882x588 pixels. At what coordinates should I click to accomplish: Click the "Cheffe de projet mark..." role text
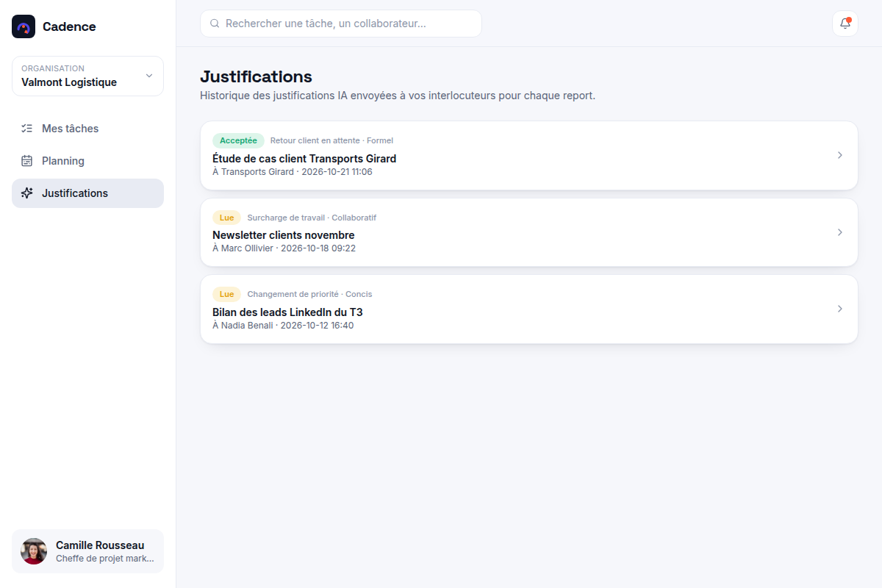[x=105, y=559]
